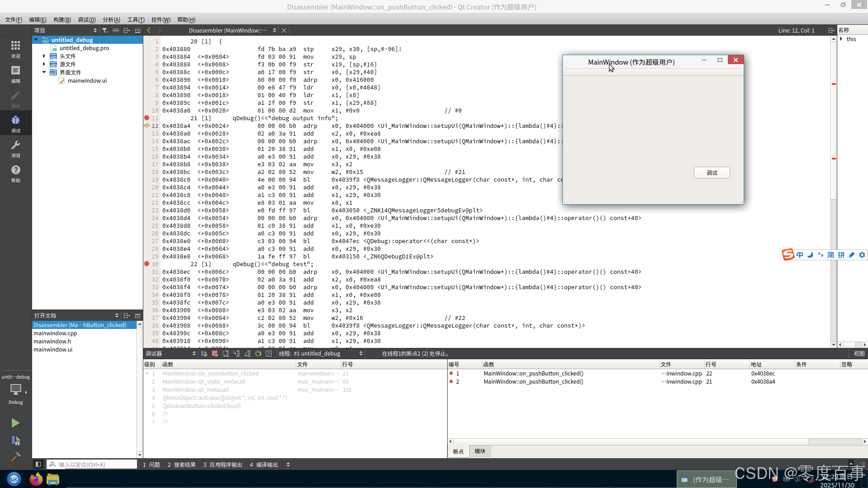Open the thread selector dropdown
Screen dimensions: 868x488
click(321, 354)
